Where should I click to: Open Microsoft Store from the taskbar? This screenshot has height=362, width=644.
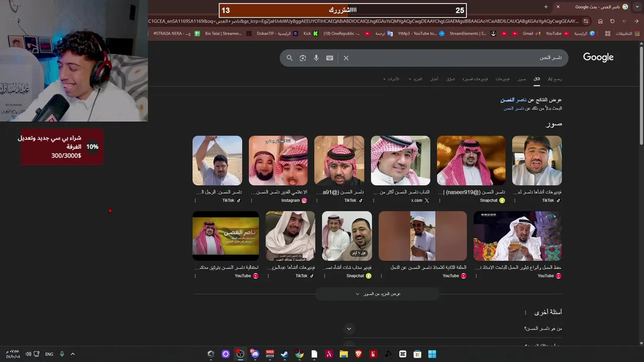pyautogui.click(x=417, y=354)
